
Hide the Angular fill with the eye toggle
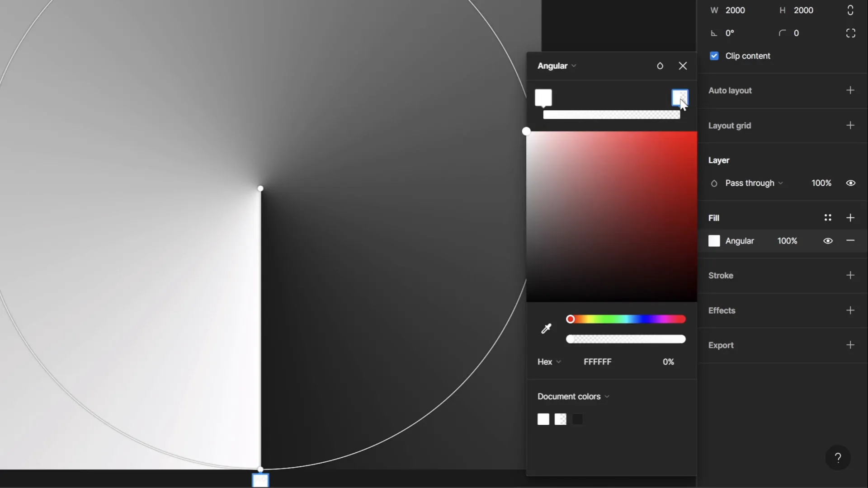(828, 240)
